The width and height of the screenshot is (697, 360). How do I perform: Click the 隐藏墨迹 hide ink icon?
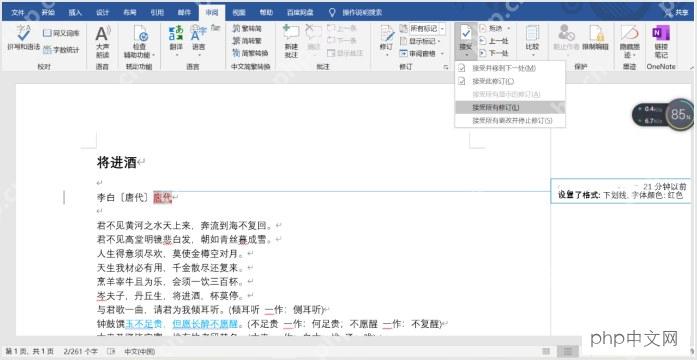coord(629,33)
